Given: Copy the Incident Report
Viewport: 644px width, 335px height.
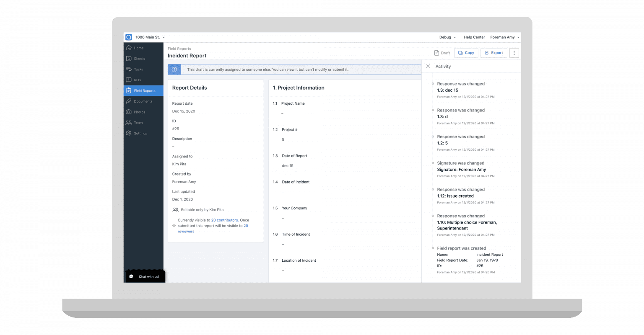Looking at the screenshot, I should (466, 53).
